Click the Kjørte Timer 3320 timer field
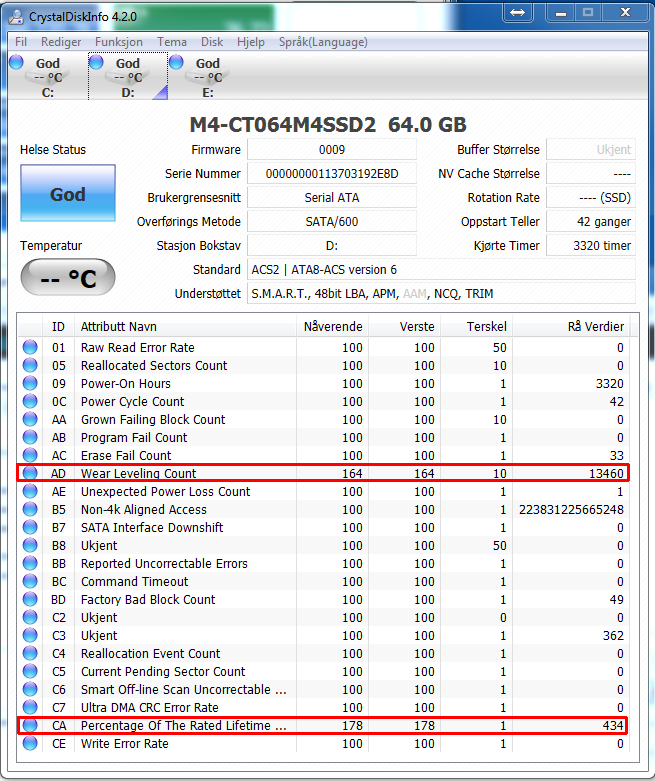The height and width of the screenshot is (781, 655). tap(591, 245)
